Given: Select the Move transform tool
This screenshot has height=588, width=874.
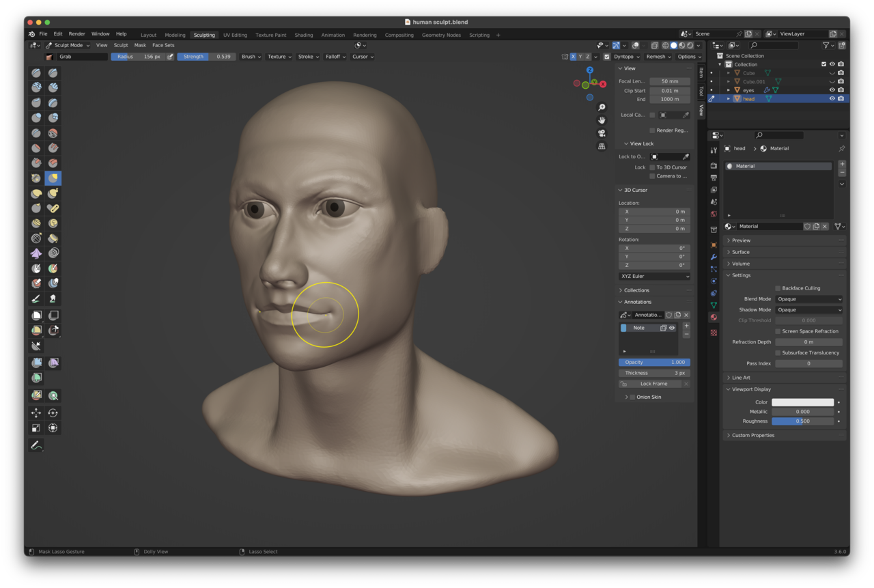Looking at the screenshot, I should coord(36,412).
